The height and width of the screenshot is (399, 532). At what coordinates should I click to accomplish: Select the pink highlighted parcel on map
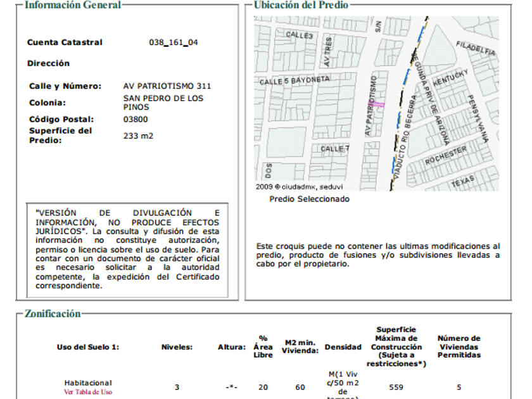[377, 104]
